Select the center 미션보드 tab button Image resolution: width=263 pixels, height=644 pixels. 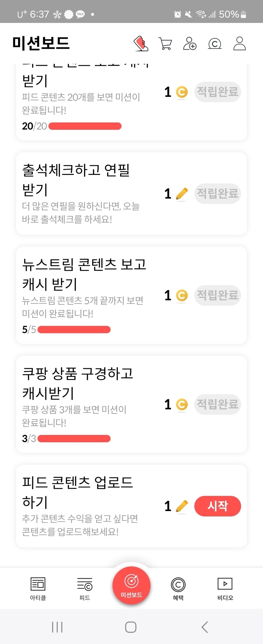[131, 586]
